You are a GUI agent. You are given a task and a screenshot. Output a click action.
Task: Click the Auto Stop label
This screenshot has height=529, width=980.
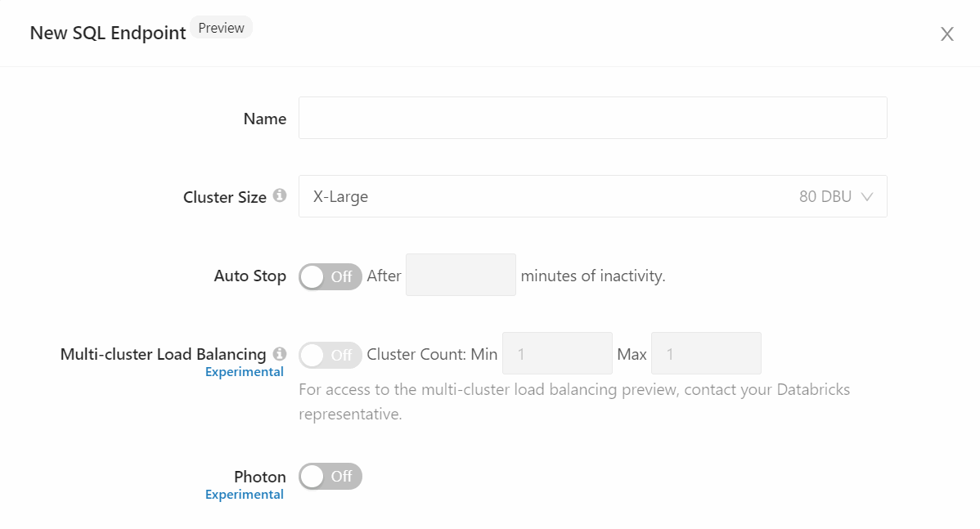tap(249, 276)
